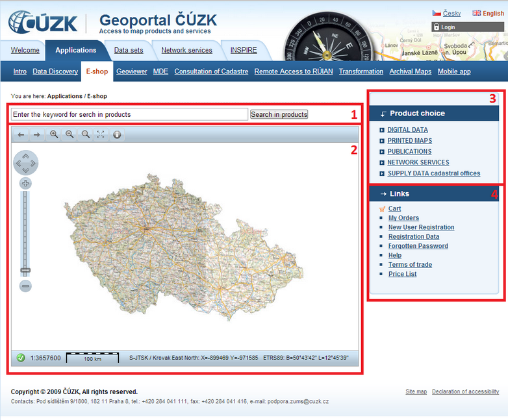This screenshot has height=420, width=508.
Task: Click the previous map view arrow
Action: (21, 135)
